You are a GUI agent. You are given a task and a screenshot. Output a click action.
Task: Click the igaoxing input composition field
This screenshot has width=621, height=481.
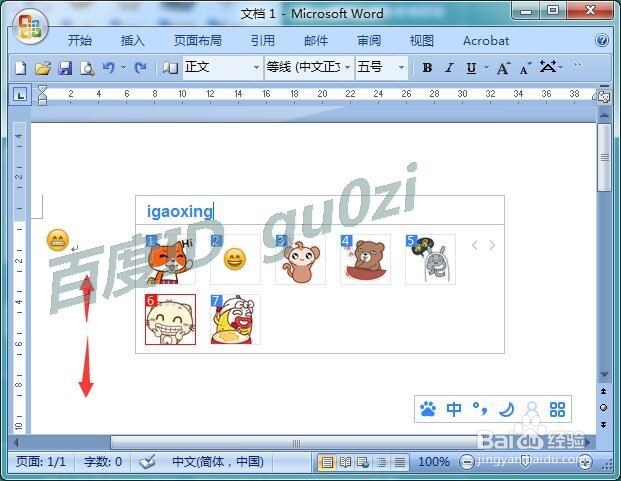(x=320, y=210)
